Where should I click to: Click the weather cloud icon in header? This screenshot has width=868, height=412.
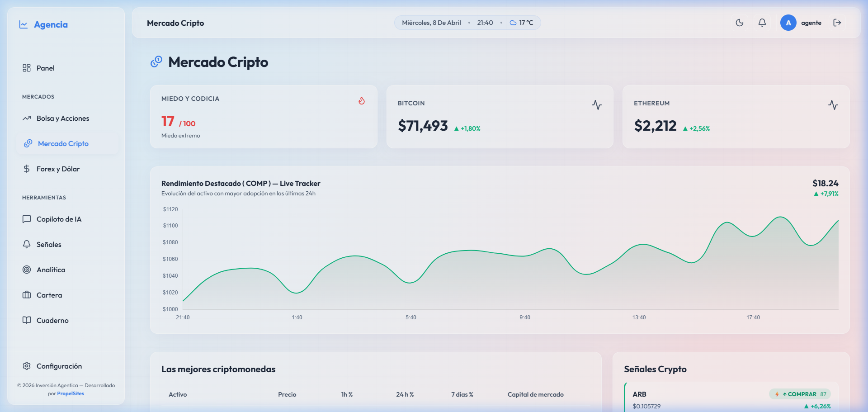click(513, 23)
